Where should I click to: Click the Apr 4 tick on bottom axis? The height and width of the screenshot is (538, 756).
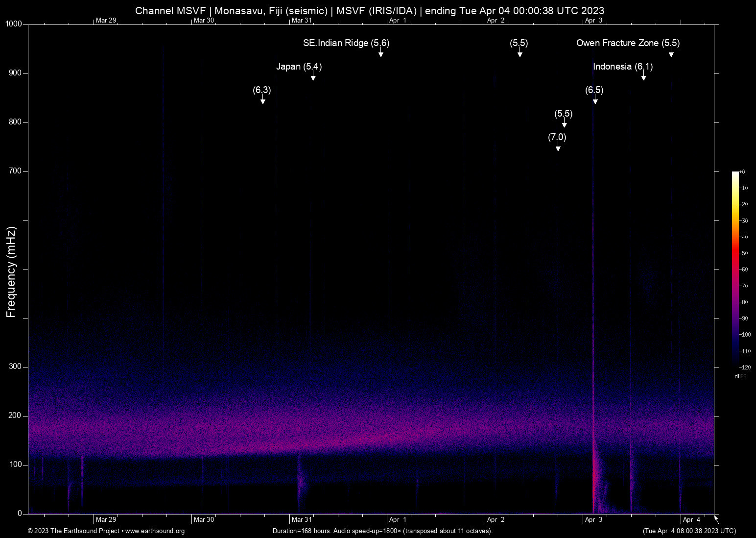pos(691,520)
